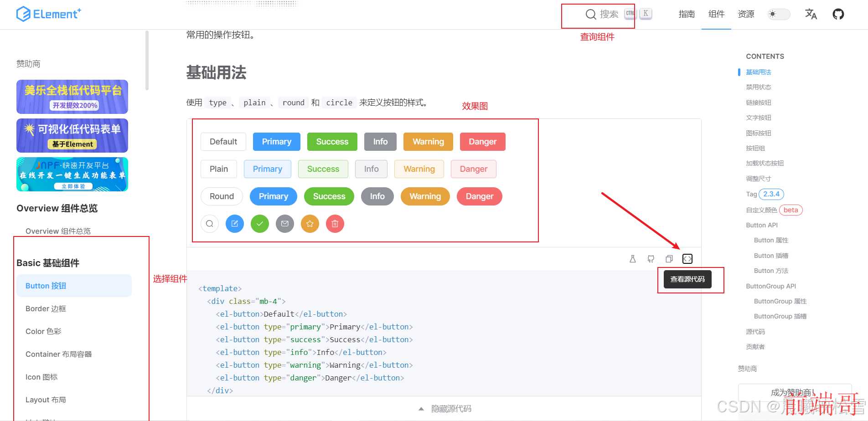The width and height of the screenshot is (868, 421).
Task: Jump to 加载状态按钮 in contents
Action: click(x=765, y=163)
